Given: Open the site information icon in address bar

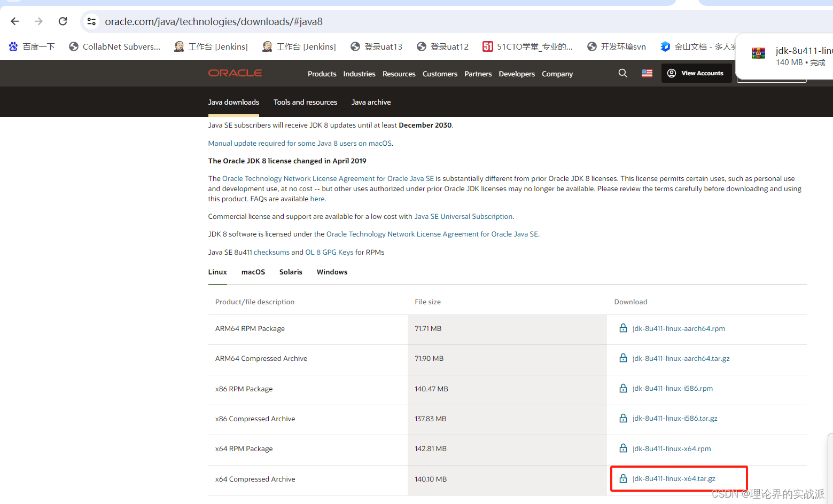Looking at the screenshot, I should (91, 21).
